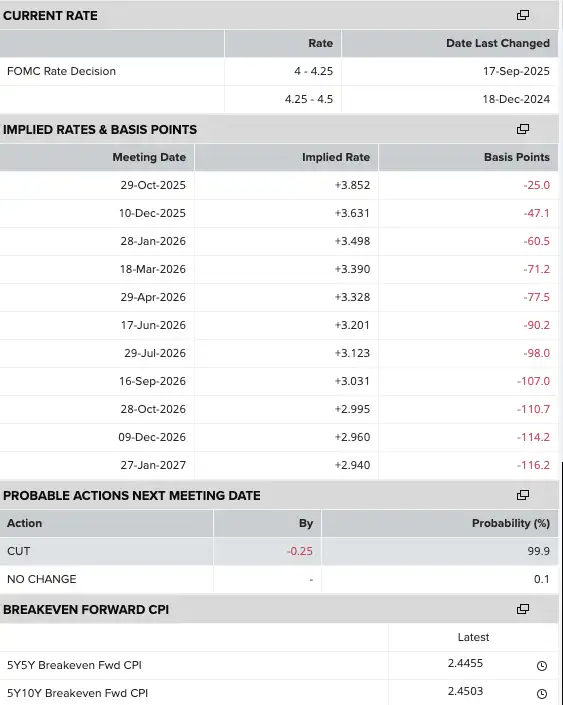563x705 pixels.
Task: Click 5Y5Y Breakeven Fwd CPI label
Action: [x=74, y=665]
